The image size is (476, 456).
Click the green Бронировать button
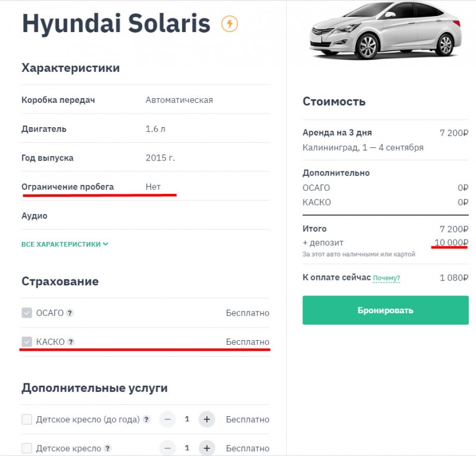click(386, 310)
